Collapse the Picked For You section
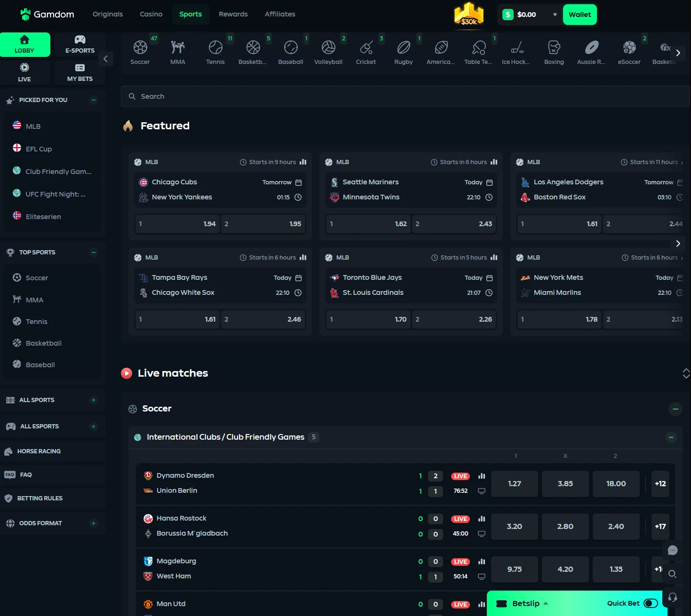Viewport: 691px width, 616px height. (x=94, y=100)
